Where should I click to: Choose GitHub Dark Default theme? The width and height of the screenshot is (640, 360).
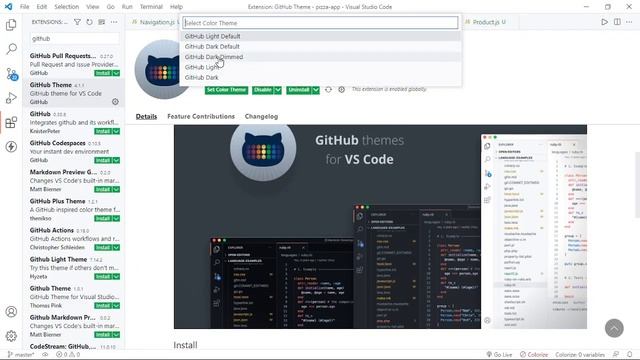pyautogui.click(x=320, y=47)
